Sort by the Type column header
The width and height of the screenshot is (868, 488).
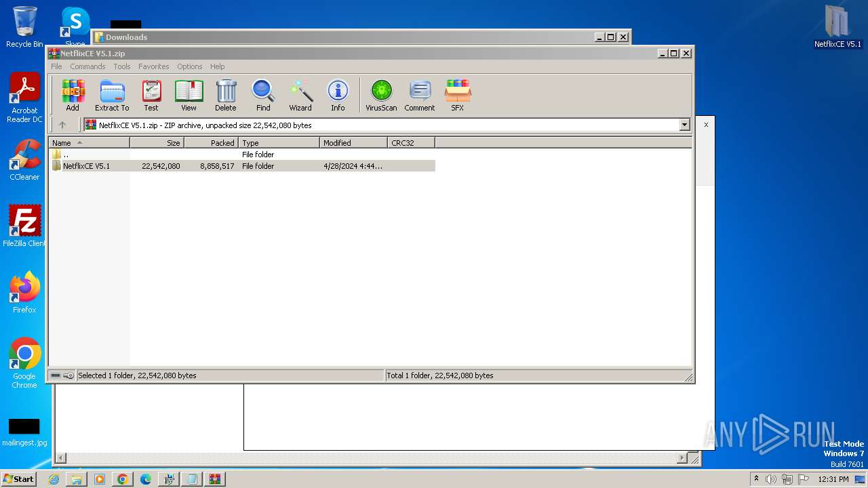[279, 143]
